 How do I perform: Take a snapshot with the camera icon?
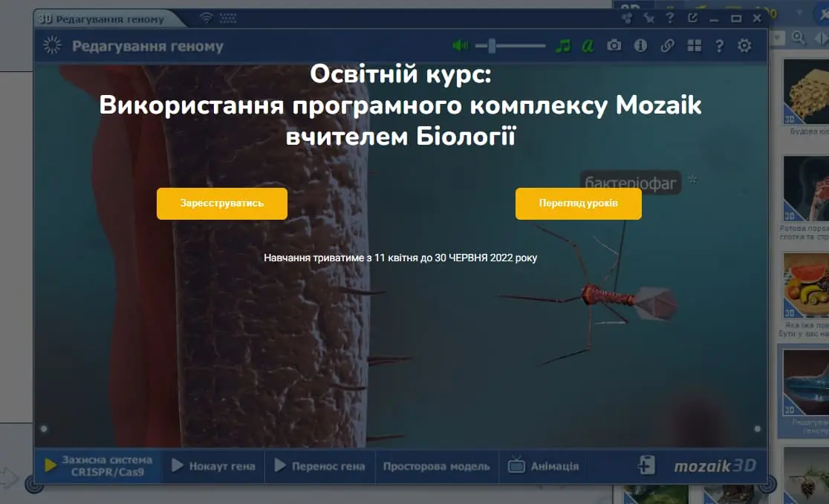(x=614, y=45)
